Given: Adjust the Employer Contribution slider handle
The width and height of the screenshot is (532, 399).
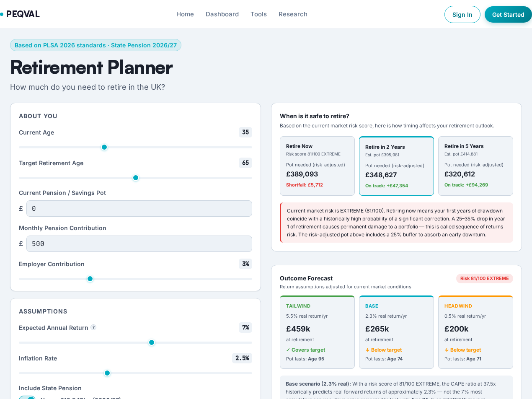Looking at the screenshot, I should point(90,279).
